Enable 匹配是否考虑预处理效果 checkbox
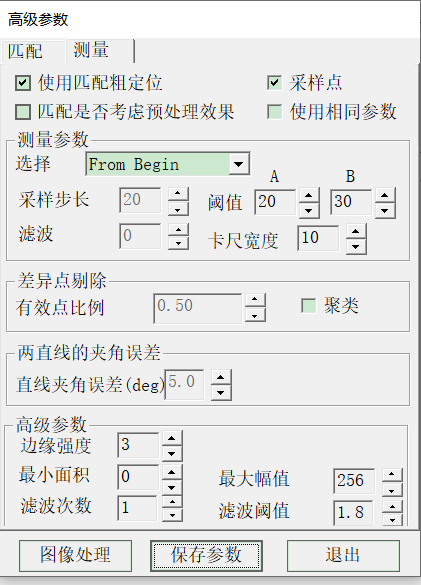 click(x=23, y=112)
